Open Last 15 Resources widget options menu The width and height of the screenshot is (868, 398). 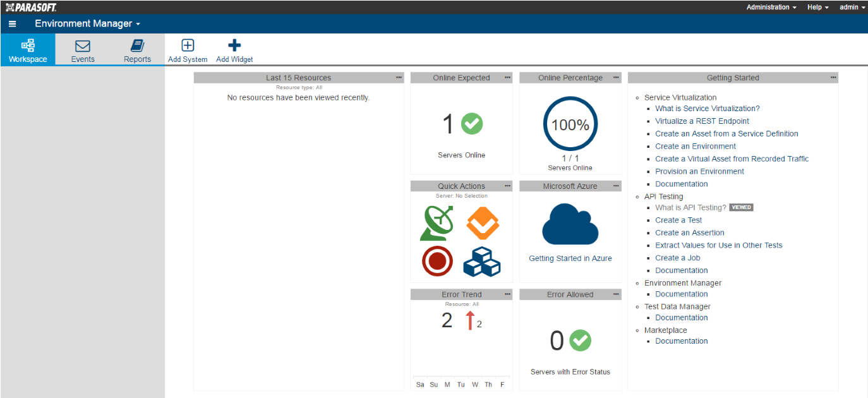point(399,78)
